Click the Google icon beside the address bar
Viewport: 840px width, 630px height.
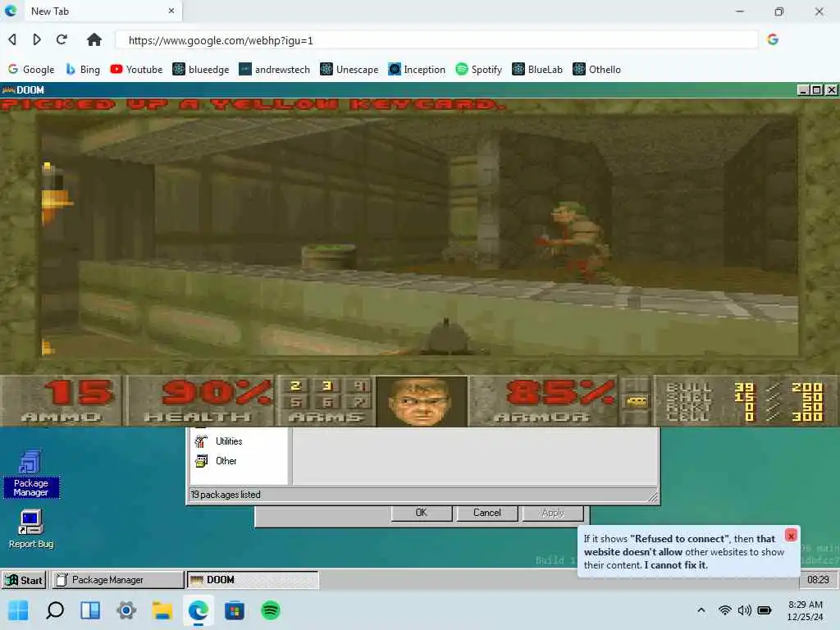pos(773,39)
